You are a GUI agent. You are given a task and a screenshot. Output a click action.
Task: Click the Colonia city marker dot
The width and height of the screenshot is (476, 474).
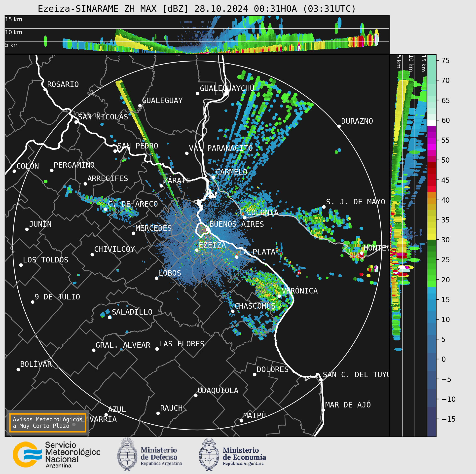click(x=245, y=218)
